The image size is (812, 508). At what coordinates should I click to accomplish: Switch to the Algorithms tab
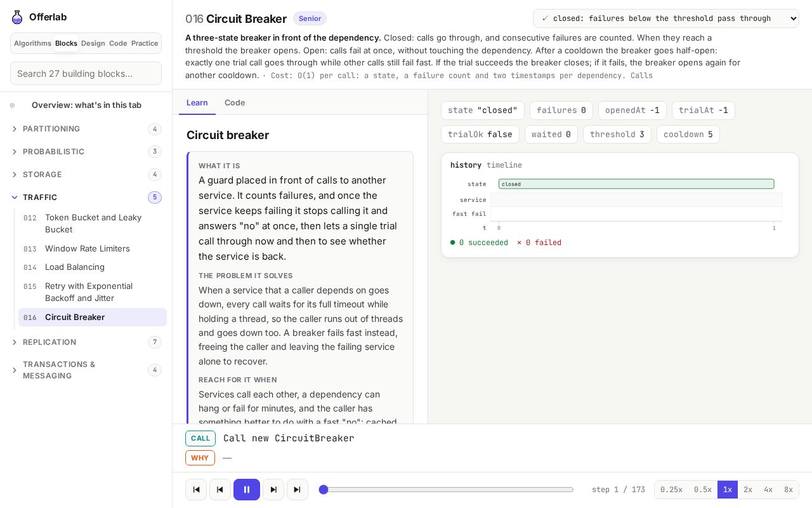point(32,43)
